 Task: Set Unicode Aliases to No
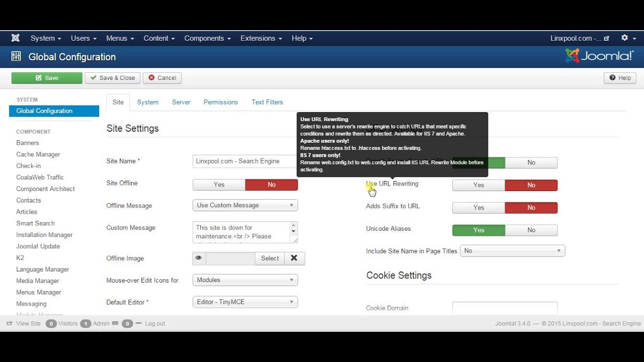tap(531, 230)
